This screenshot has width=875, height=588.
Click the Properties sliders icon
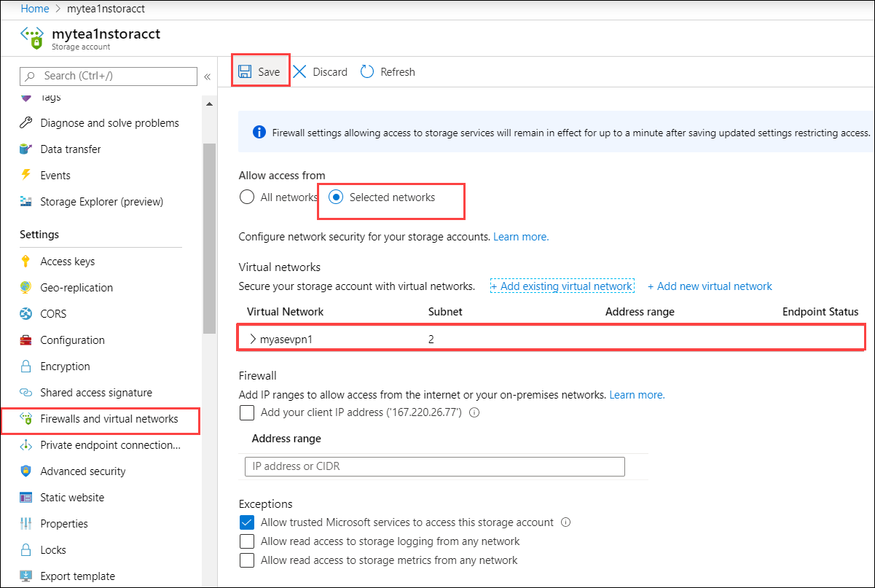[26, 524]
